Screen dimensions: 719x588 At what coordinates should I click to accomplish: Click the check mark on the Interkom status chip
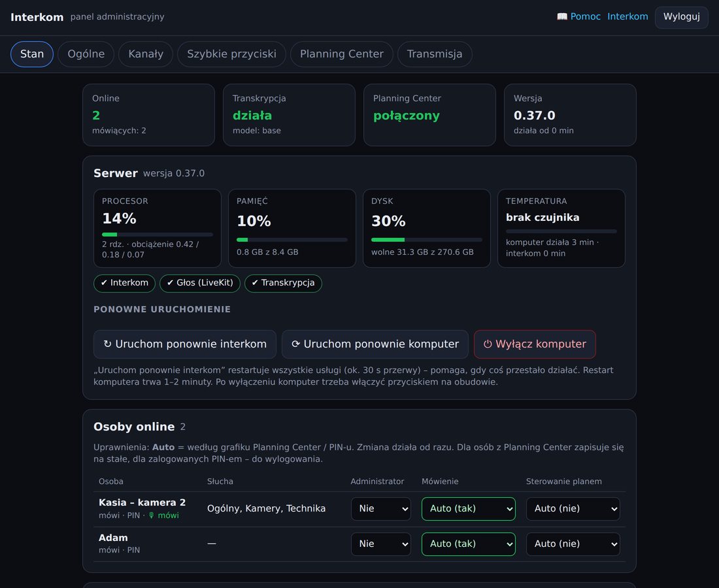click(x=104, y=283)
